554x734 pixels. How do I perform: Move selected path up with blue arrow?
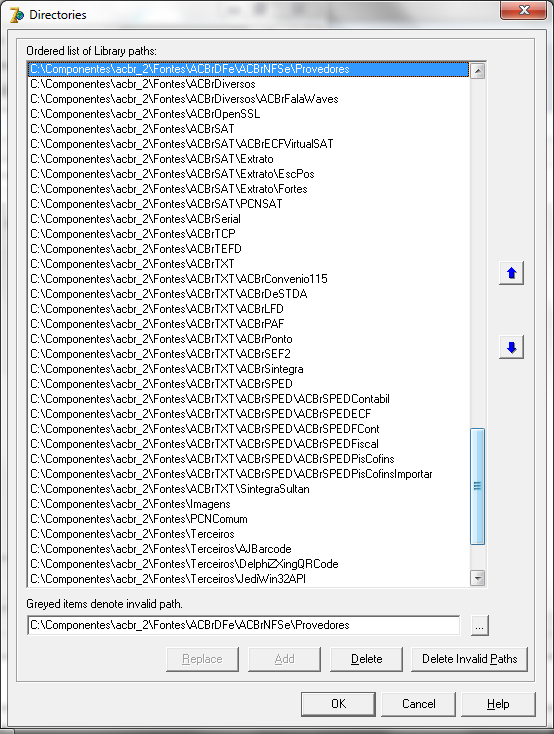tap(511, 273)
